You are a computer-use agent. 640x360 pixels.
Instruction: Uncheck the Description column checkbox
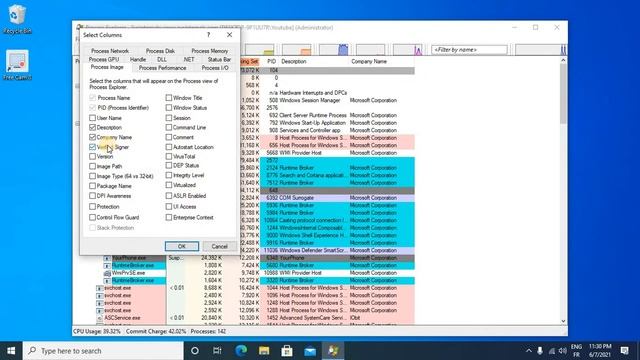(x=93, y=127)
